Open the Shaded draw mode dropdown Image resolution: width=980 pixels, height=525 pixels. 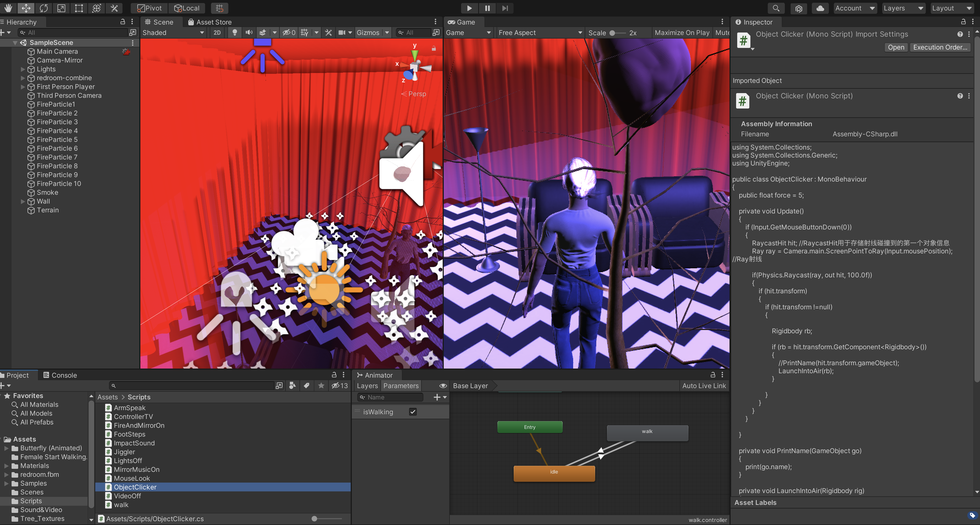(173, 33)
